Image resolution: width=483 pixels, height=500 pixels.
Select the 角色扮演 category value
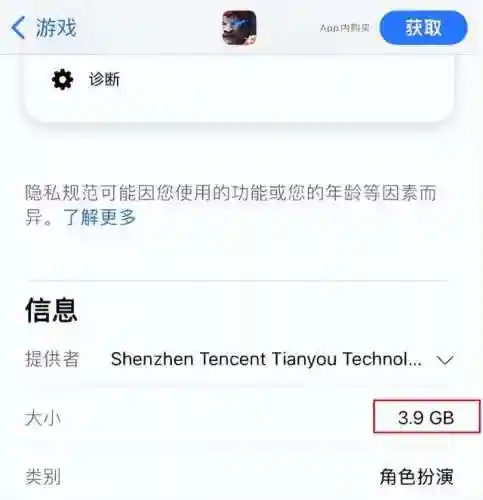417,477
